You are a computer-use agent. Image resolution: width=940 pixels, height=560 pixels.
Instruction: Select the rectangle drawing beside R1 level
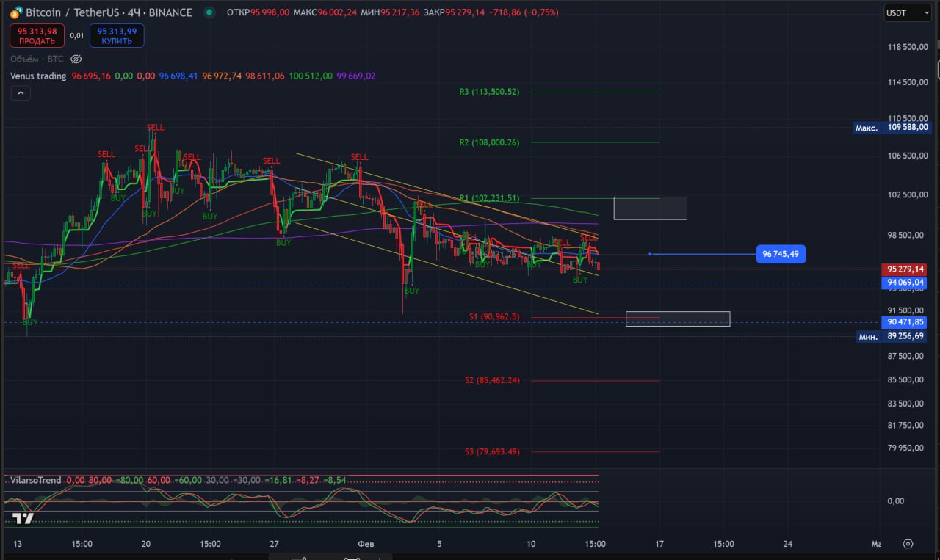[650, 208]
